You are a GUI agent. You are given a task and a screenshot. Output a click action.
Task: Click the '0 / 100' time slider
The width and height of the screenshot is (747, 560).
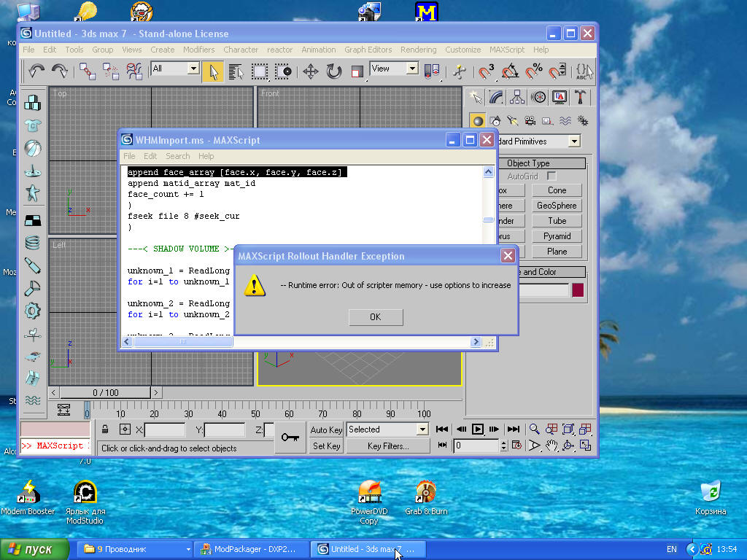tap(105, 393)
